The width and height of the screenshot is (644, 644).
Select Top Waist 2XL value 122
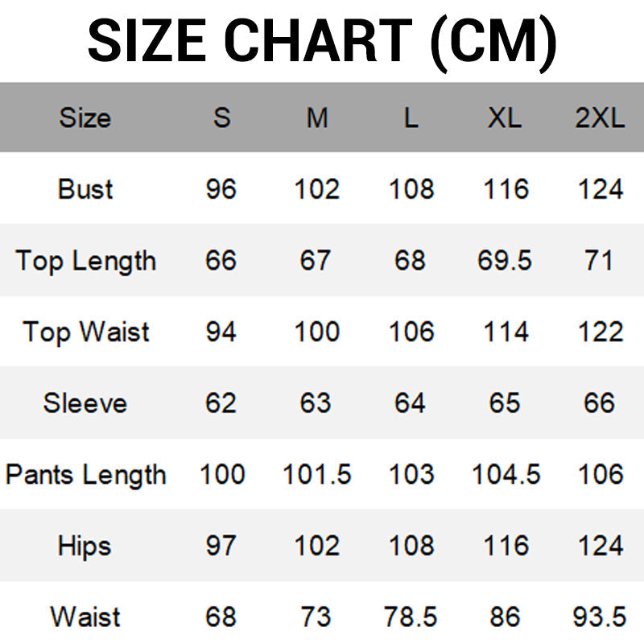[x=601, y=332]
